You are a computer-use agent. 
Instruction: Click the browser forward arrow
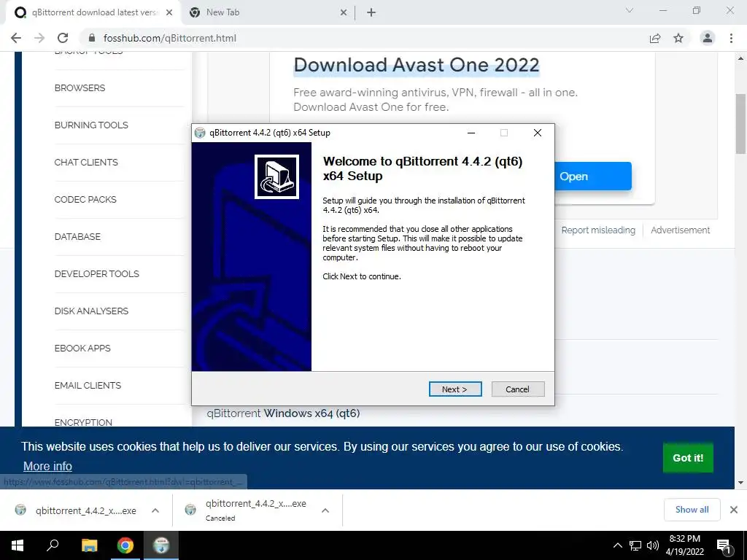[39, 38]
